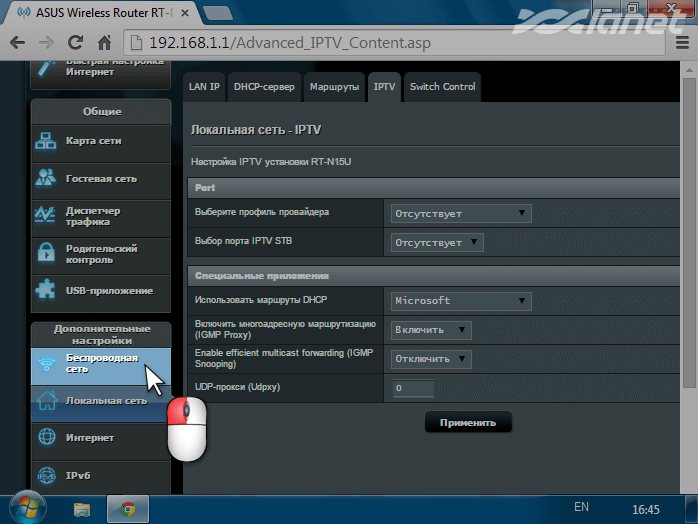This screenshot has height=524, width=698.
Task: Click the browser home icon
Action: (x=104, y=43)
